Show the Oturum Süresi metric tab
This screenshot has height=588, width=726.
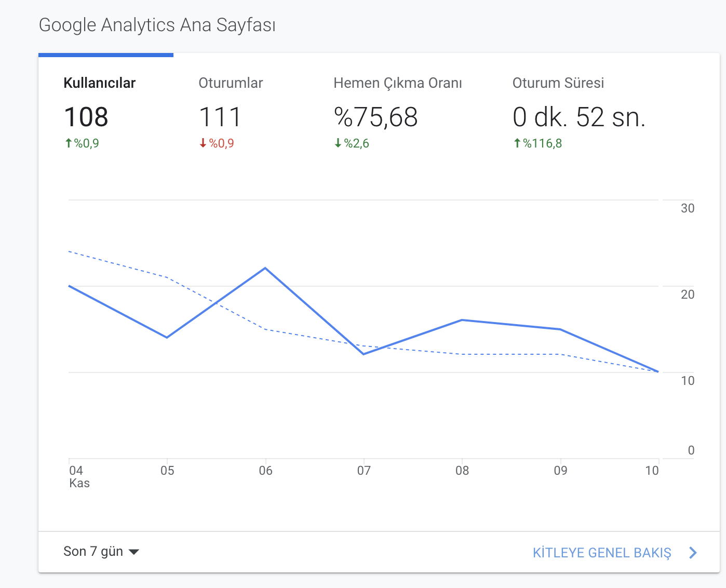[579, 112]
